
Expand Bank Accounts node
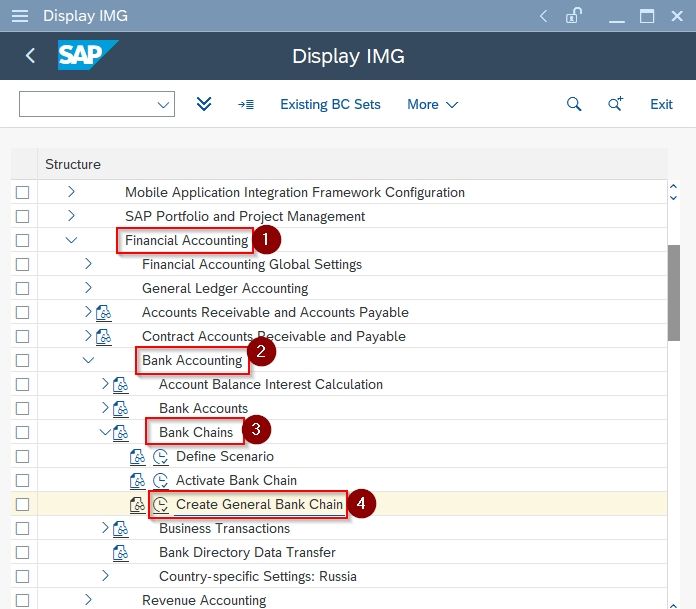point(105,407)
